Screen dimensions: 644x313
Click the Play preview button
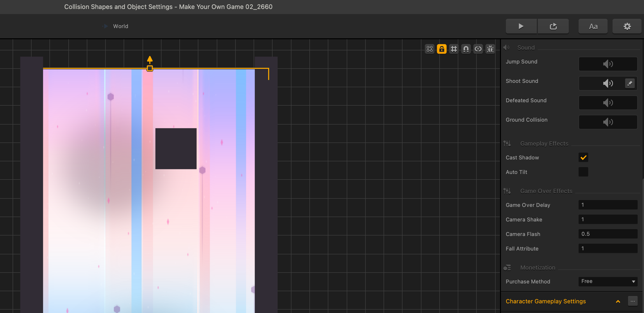click(521, 26)
